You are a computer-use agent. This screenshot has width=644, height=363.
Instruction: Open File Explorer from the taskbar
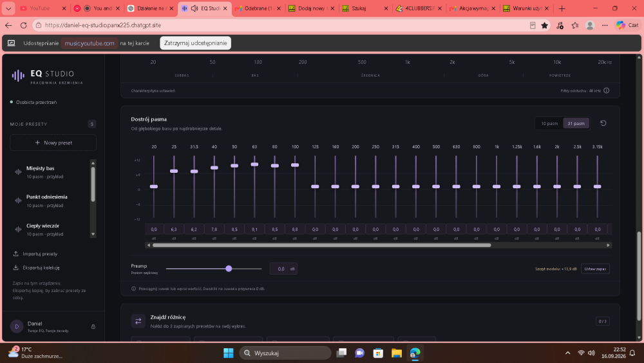[396, 353]
